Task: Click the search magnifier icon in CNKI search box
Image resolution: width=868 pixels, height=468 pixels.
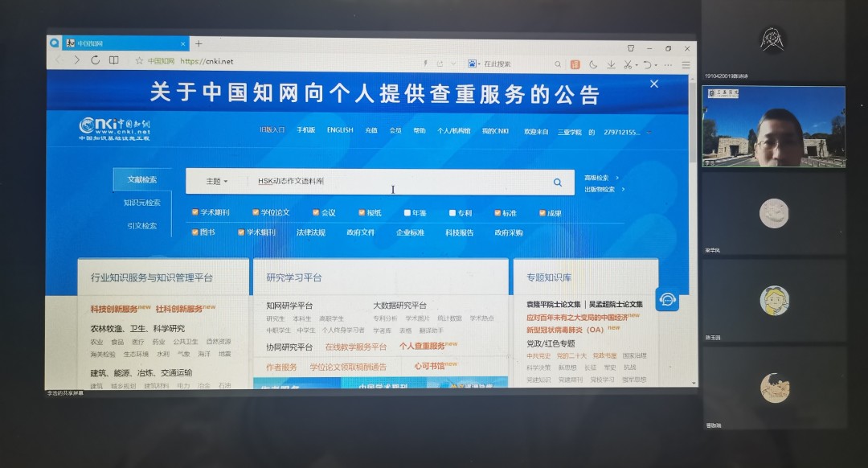Action: click(x=557, y=183)
